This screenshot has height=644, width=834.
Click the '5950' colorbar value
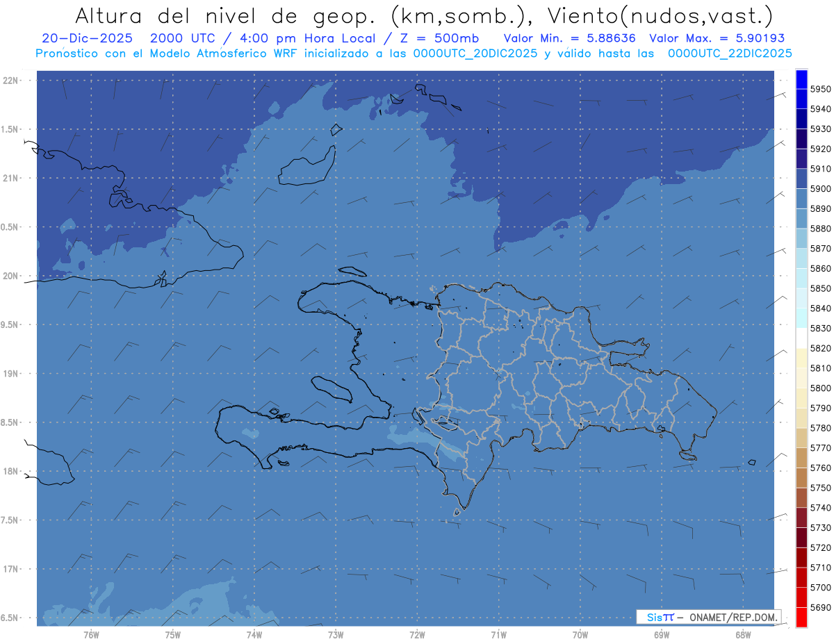click(x=820, y=89)
